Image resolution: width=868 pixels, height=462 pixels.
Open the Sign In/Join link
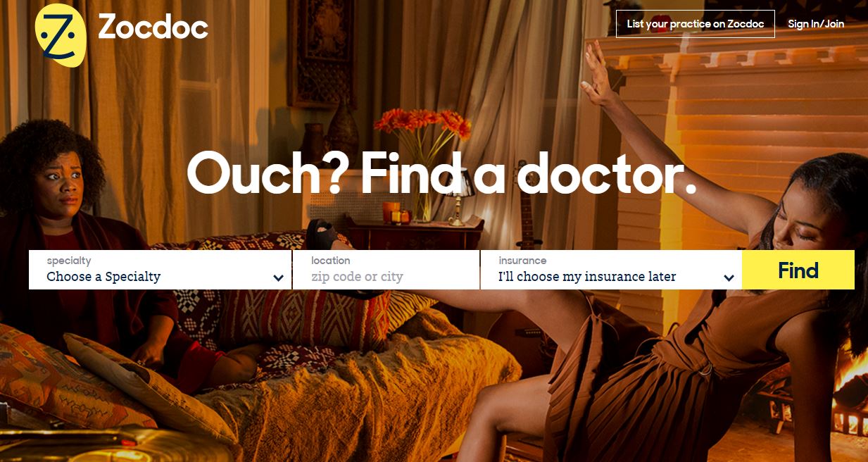click(816, 24)
